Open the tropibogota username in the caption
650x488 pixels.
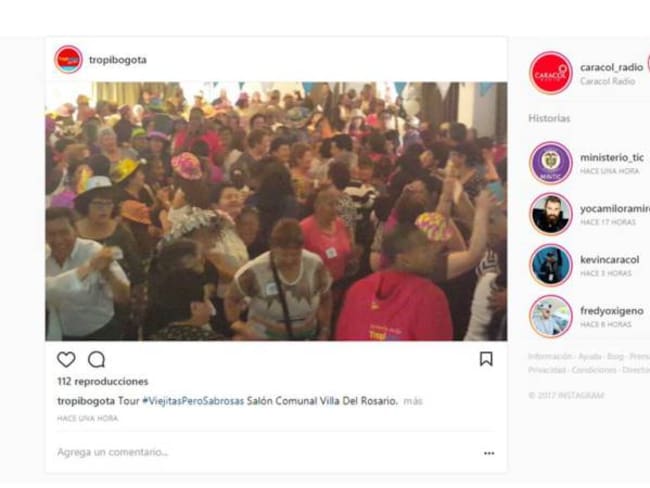(86, 401)
